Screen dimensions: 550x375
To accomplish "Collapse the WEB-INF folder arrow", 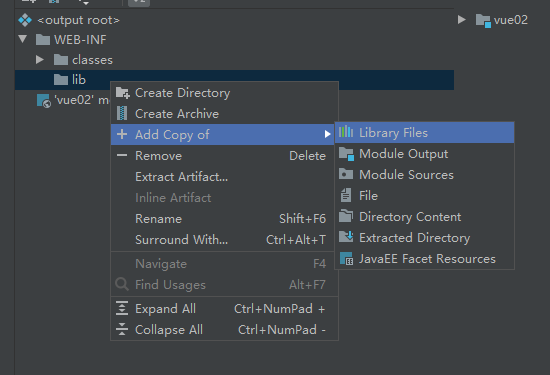I will tap(23, 39).
